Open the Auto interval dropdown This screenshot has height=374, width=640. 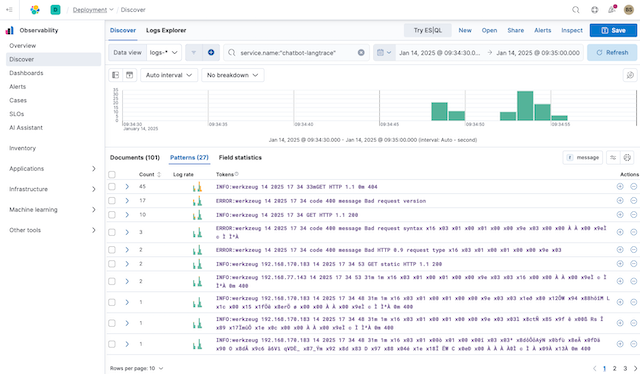(169, 75)
